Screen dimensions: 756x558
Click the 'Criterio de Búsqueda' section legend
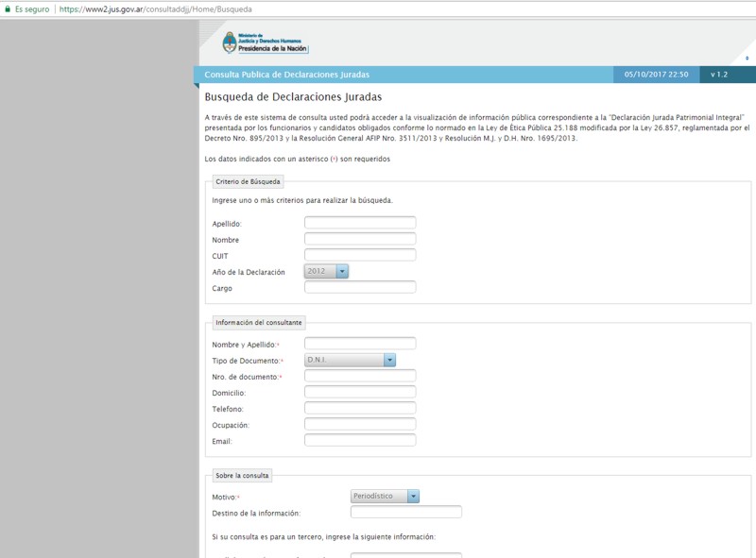click(248, 181)
